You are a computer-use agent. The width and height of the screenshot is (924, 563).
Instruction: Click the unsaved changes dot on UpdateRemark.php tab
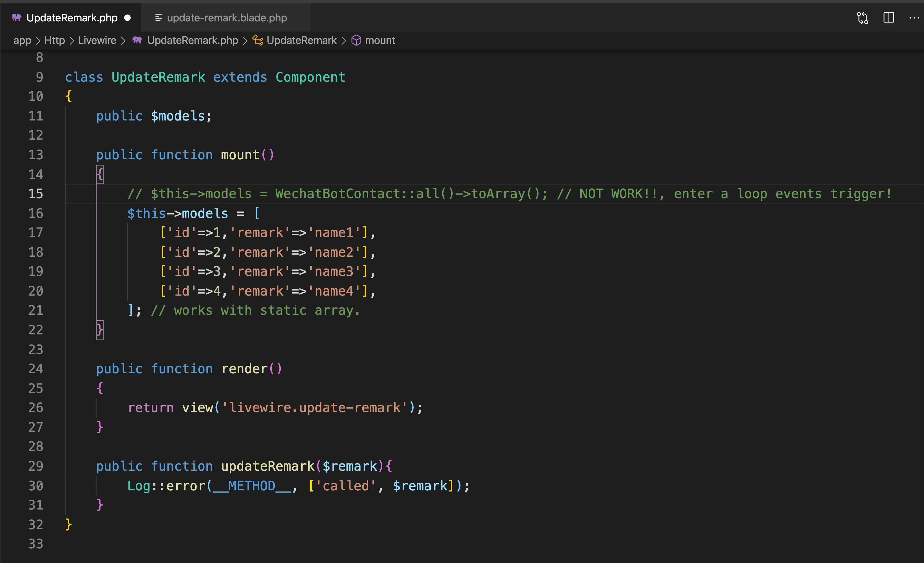coord(128,18)
